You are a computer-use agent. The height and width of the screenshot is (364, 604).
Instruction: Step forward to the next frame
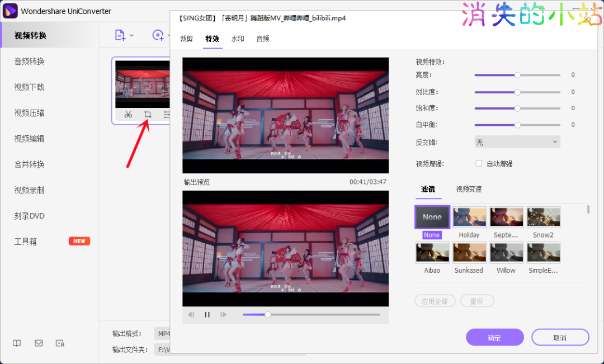click(223, 315)
